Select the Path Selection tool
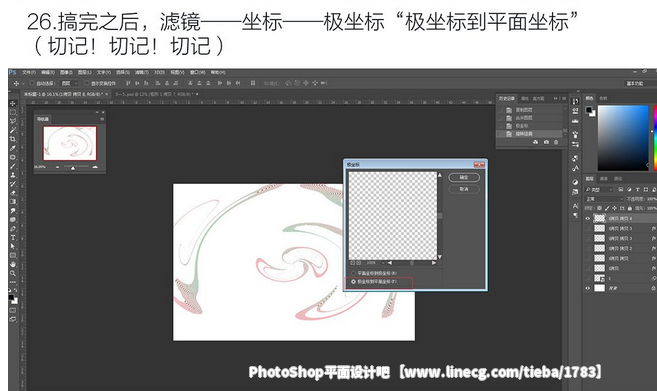657x391 pixels. (x=13, y=246)
